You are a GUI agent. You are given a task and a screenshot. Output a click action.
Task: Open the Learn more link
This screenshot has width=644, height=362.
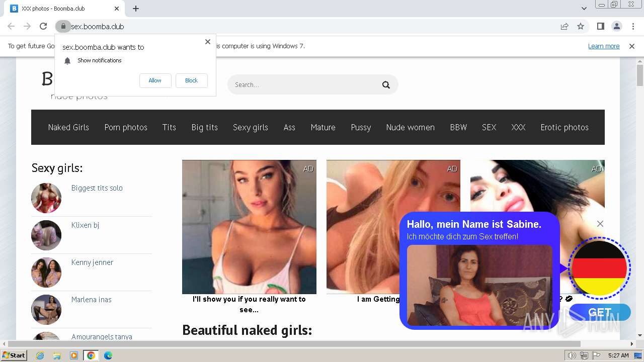pyautogui.click(x=604, y=46)
